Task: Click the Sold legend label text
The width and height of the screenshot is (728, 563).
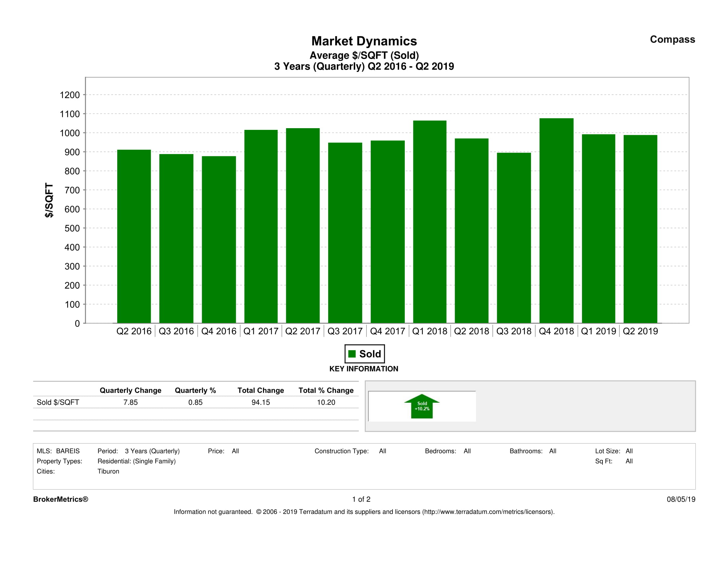Action: point(370,354)
